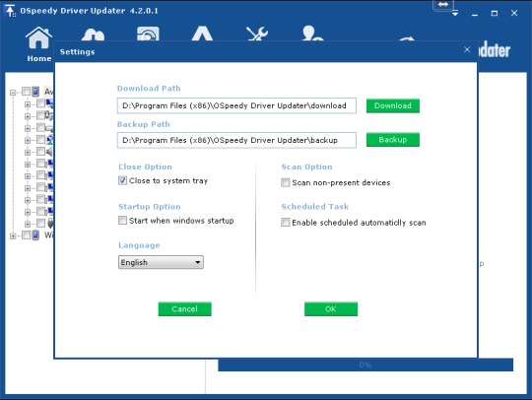Viewport: 532px width, 400px height.
Task: Click the 0% progress bar
Action: point(366,365)
